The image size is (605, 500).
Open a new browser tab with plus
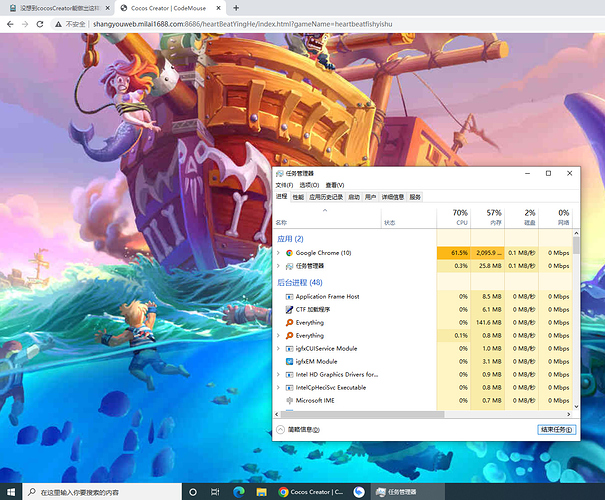[236, 8]
